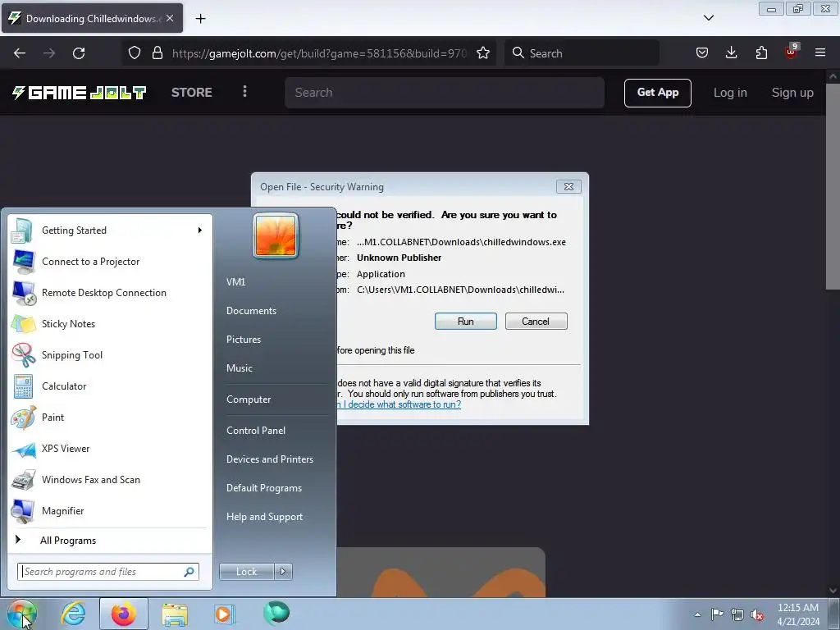Screen dimensions: 840x630
Task: Open Sticky Notes
Action: pyautogui.click(x=110, y=323)
